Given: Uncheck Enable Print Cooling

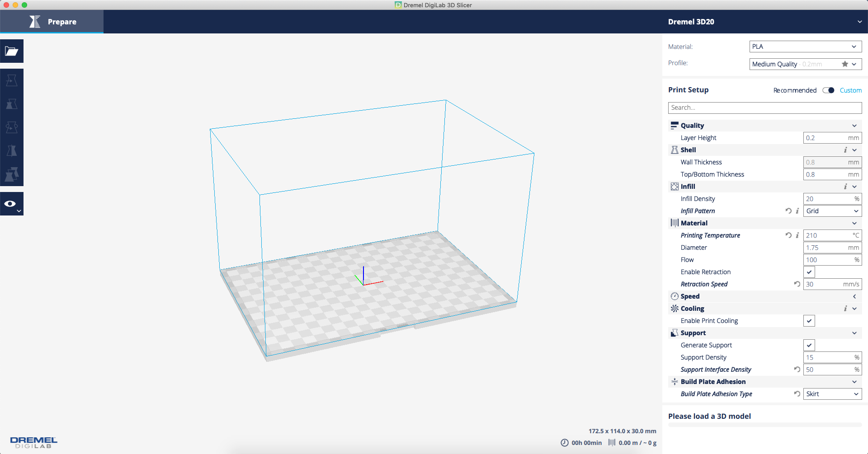Looking at the screenshot, I should [x=809, y=321].
